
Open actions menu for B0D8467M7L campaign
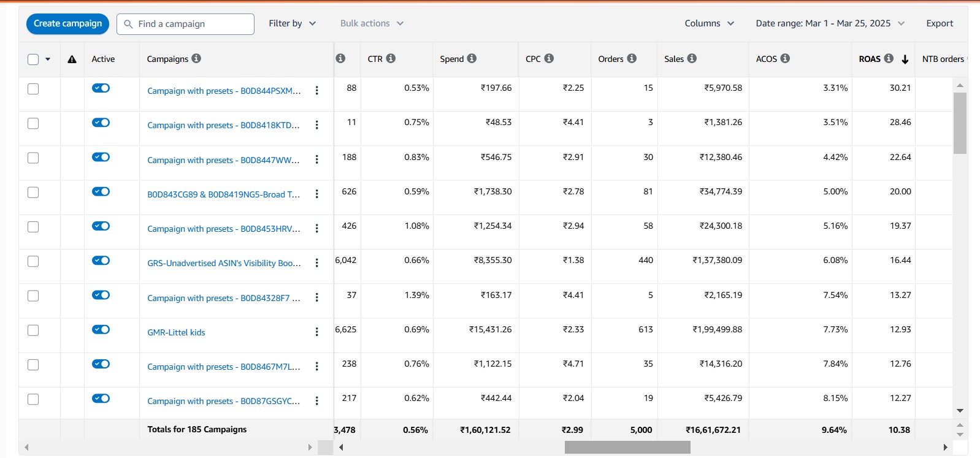[316, 367]
